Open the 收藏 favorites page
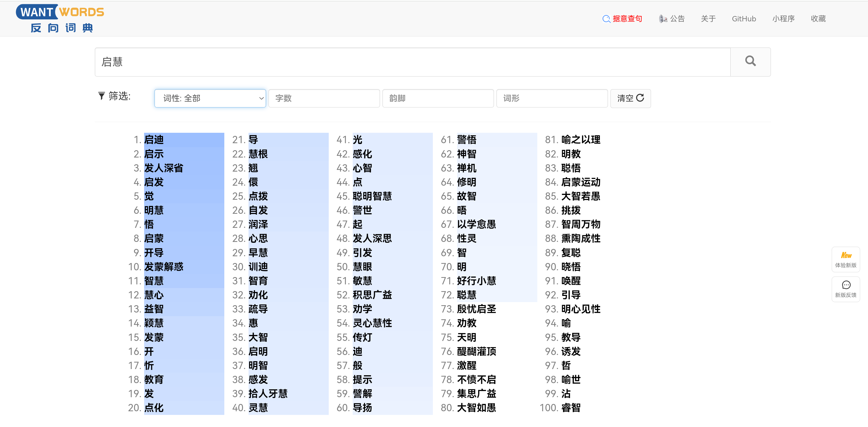 tap(818, 19)
